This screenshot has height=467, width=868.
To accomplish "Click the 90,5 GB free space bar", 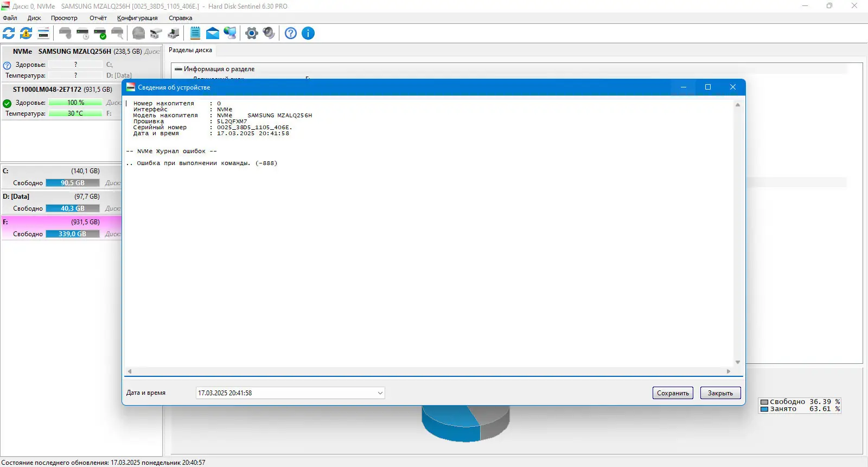I will pos(73,183).
